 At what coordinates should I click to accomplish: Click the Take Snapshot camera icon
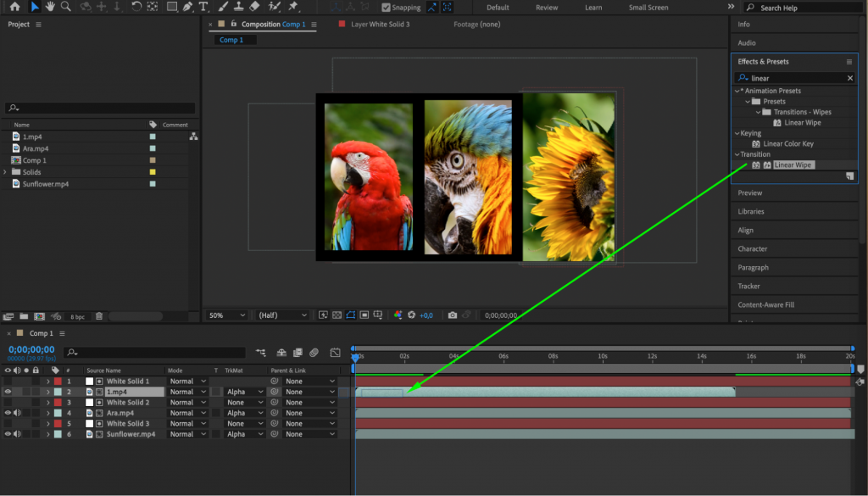[453, 315]
